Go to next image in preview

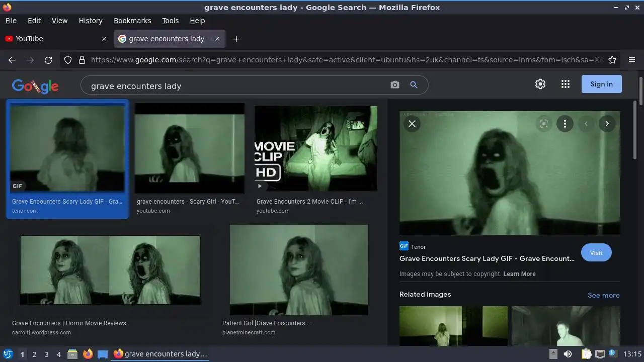(x=607, y=124)
